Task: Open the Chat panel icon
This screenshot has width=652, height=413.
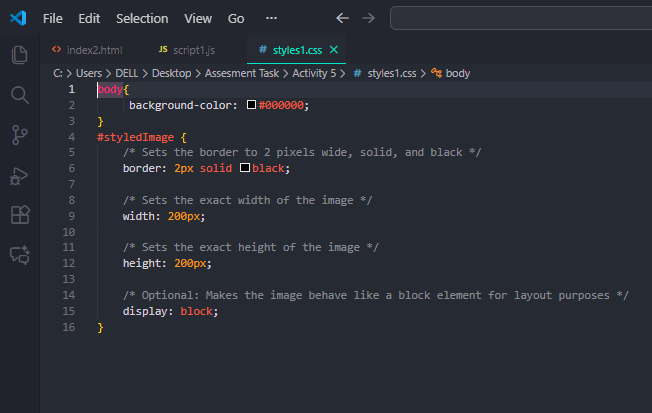Action: 19,255
